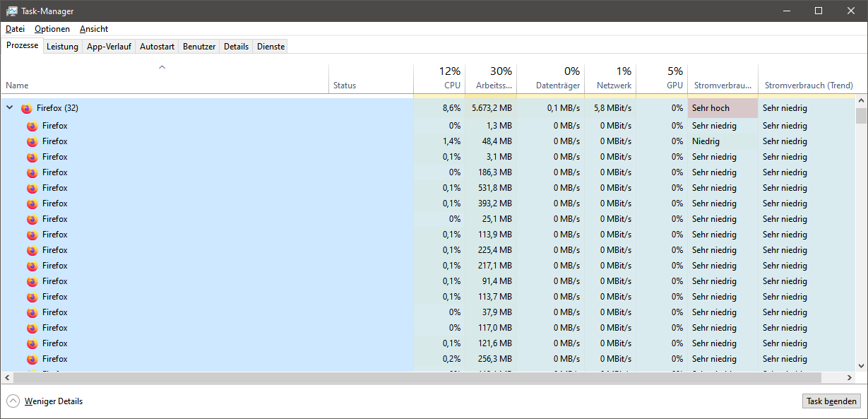Screen dimensions: 868x419
Task: Click the vertical scrollbar thumb
Action: [x=861, y=116]
